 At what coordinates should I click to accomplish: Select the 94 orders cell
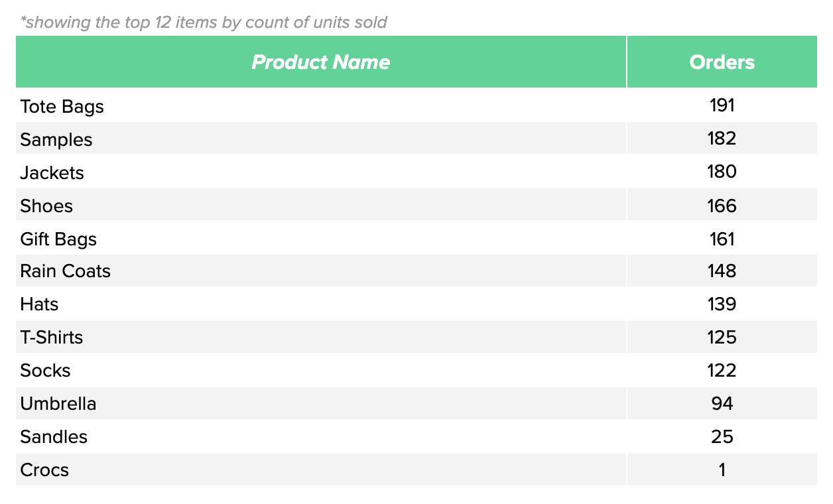(722, 403)
